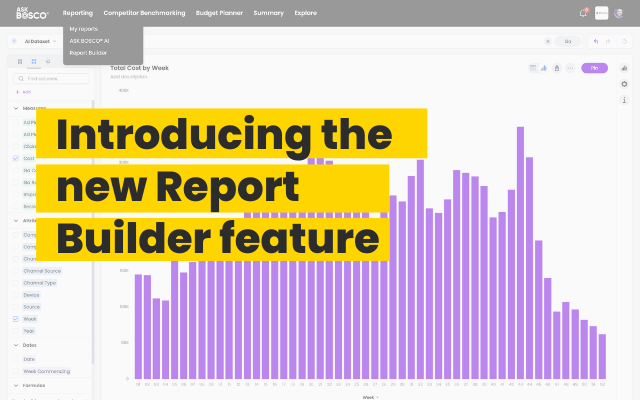Image resolution: width=640 pixels, height=400 pixels.
Task: Open the Explore menu item
Action: click(306, 13)
